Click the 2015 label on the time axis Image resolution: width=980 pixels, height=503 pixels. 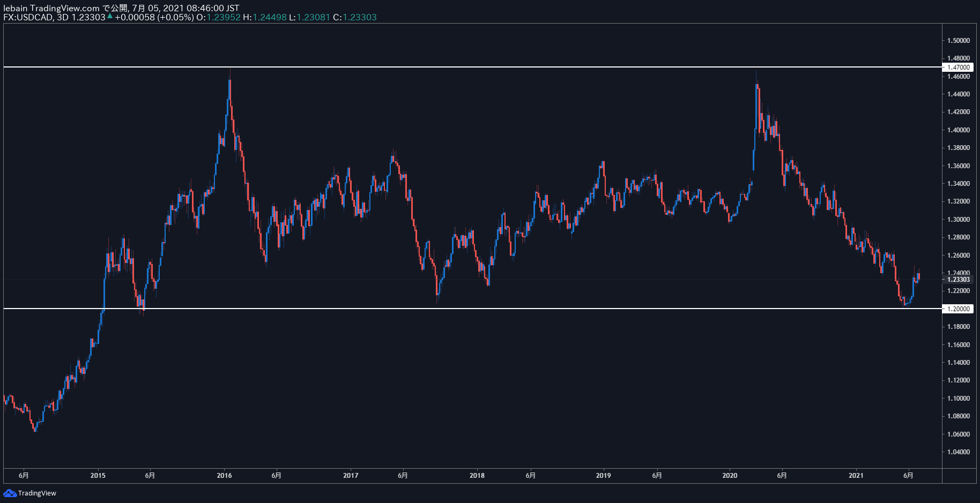98,475
